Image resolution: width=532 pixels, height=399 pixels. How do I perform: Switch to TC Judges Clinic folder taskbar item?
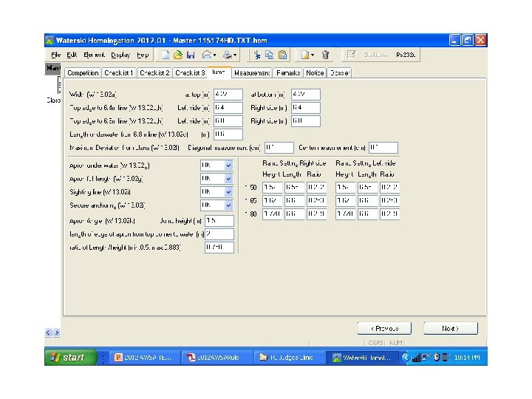pyautogui.click(x=289, y=358)
